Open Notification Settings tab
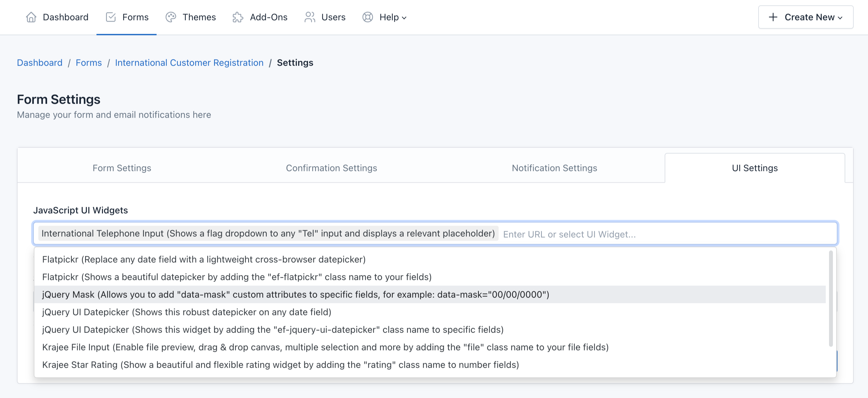Screen dimensions: 868x398 click(554, 167)
